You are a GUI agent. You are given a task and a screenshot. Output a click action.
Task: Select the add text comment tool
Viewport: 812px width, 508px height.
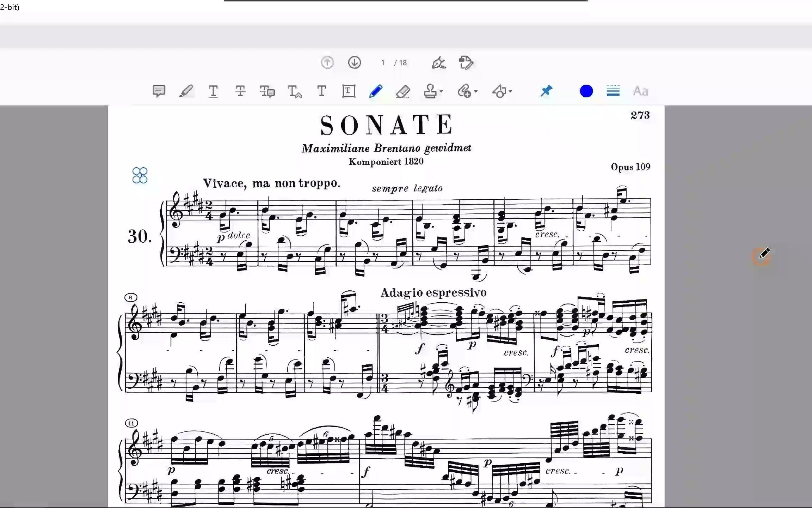coord(321,91)
